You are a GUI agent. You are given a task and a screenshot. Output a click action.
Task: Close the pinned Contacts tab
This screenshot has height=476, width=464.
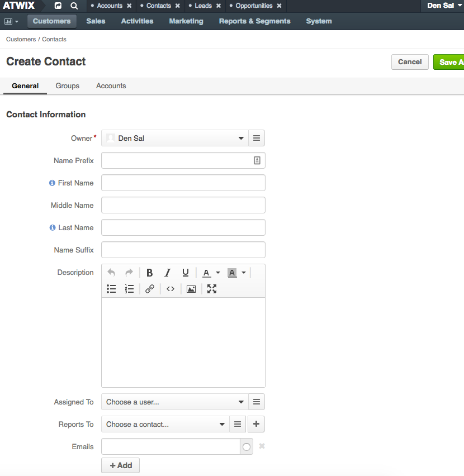coord(178,6)
